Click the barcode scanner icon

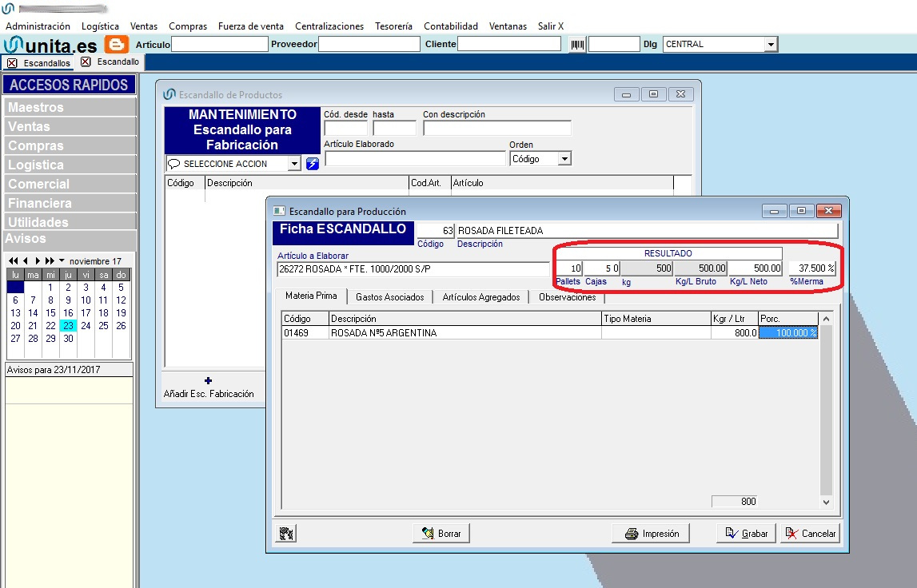coord(577,45)
